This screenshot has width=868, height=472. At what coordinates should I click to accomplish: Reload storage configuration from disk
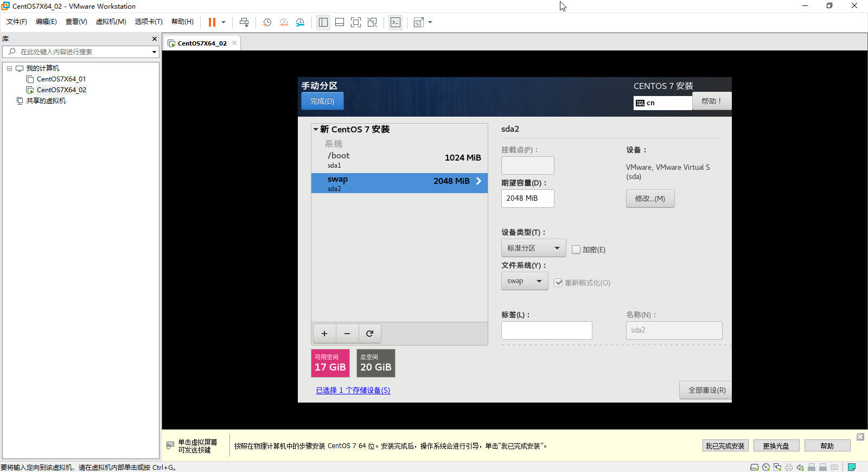[369, 334]
